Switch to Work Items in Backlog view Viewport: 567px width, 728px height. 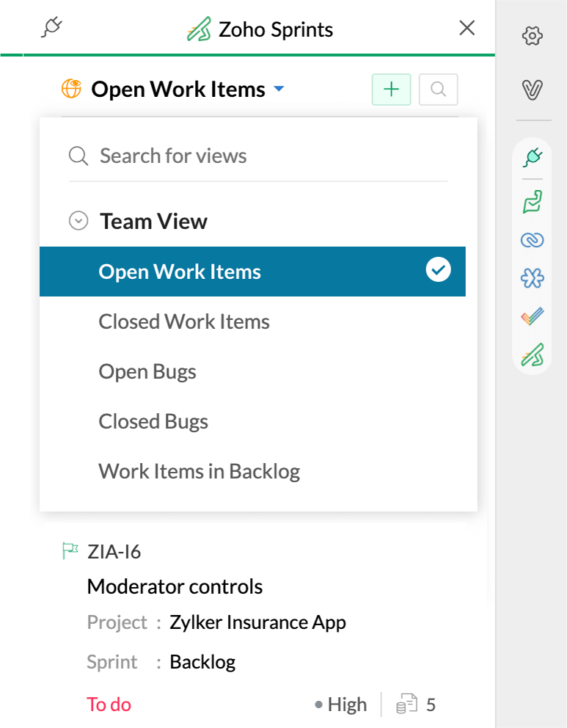click(200, 471)
